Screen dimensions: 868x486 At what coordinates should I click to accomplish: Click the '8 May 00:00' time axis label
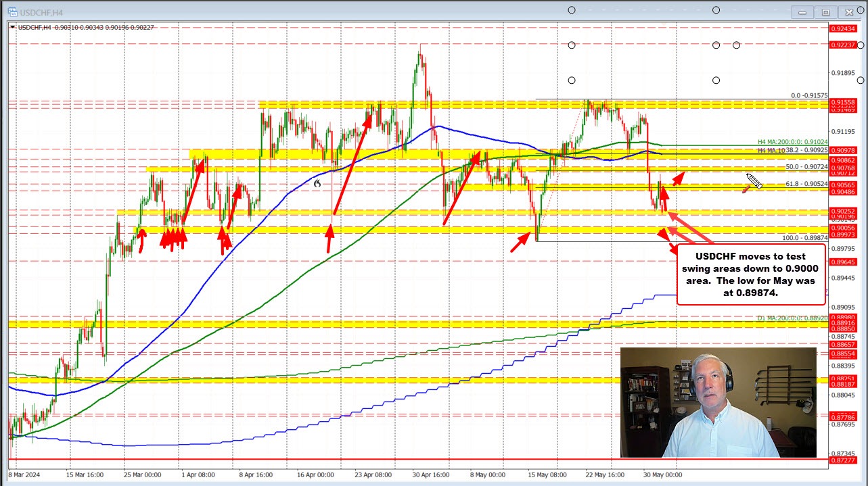486,475
